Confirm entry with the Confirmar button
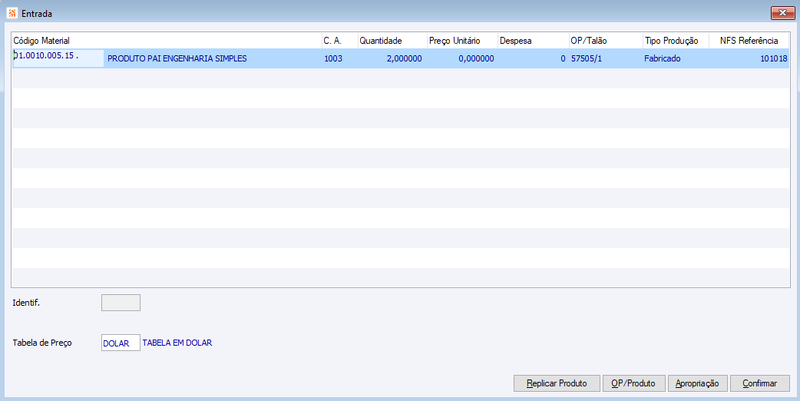 pyautogui.click(x=760, y=383)
